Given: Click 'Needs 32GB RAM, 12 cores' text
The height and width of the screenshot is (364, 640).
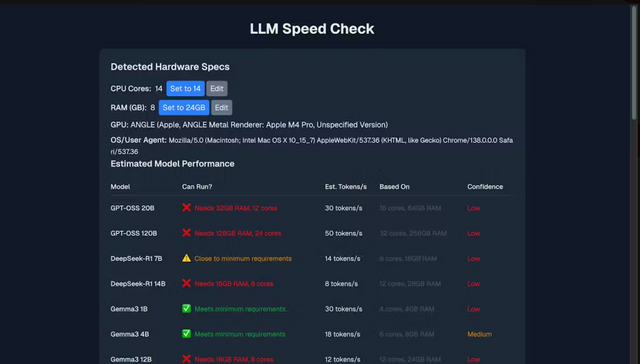Looking at the screenshot, I should click(236, 208).
